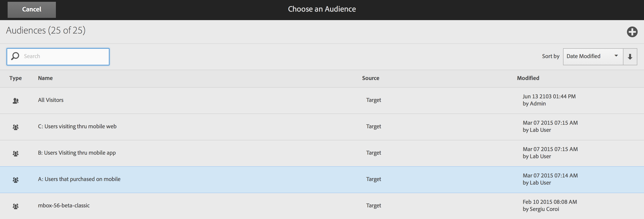The height and width of the screenshot is (219, 644).
Task: Click the Name column header
Action: point(45,78)
